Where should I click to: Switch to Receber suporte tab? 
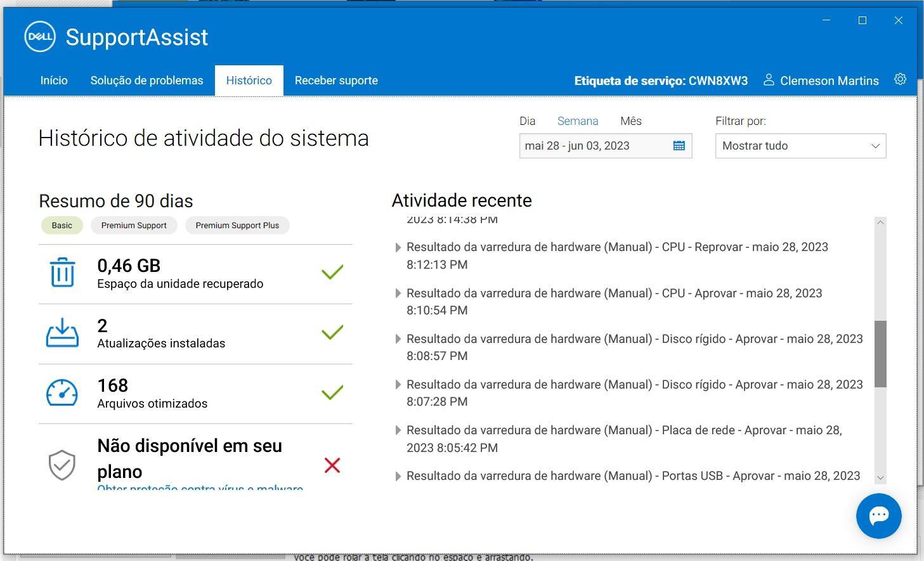click(336, 81)
